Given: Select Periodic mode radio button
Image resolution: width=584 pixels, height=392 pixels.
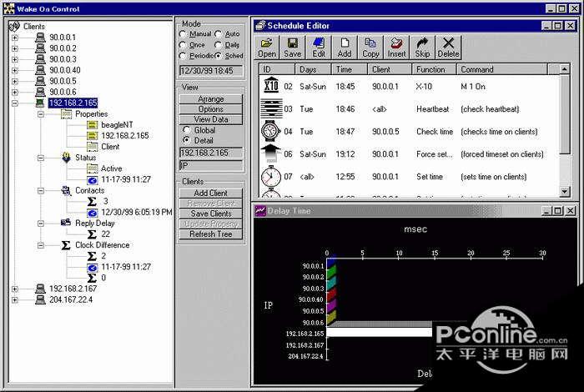Looking at the screenshot, I should (183, 56).
